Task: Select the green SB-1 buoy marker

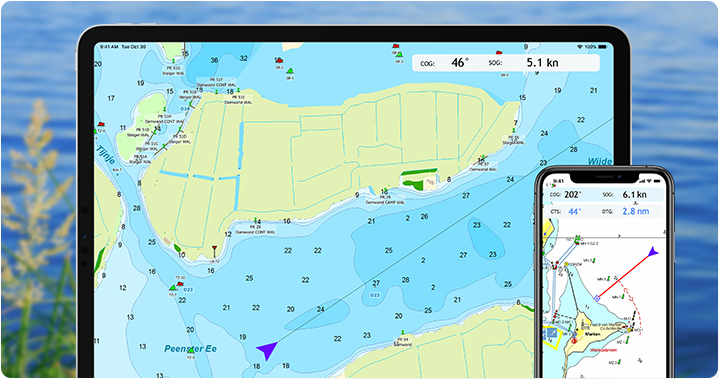Action: point(290,71)
